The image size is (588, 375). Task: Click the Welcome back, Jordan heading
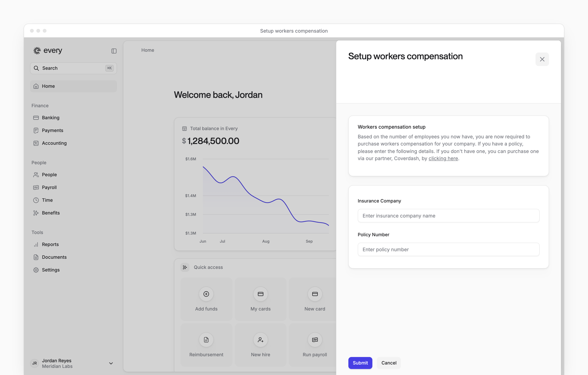pyautogui.click(x=218, y=95)
